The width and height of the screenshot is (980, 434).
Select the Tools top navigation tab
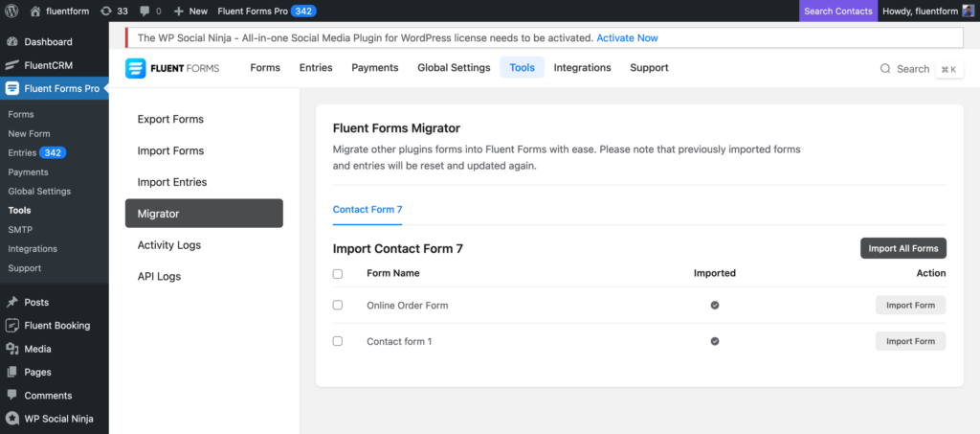click(x=522, y=67)
